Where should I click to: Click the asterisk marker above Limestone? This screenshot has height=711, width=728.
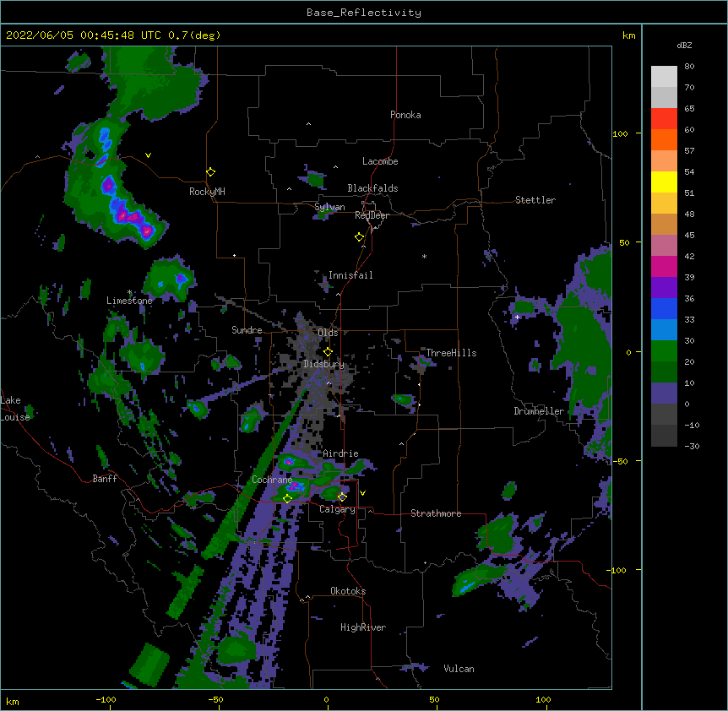(x=129, y=292)
